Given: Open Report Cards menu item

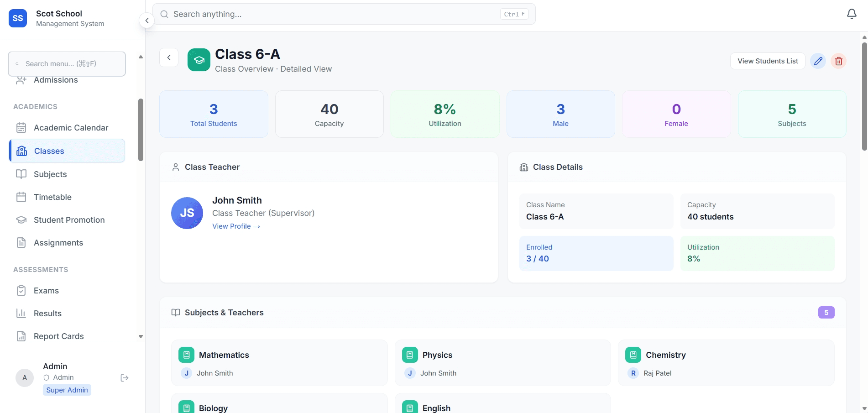Looking at the screenshot, I should point(67,336).
